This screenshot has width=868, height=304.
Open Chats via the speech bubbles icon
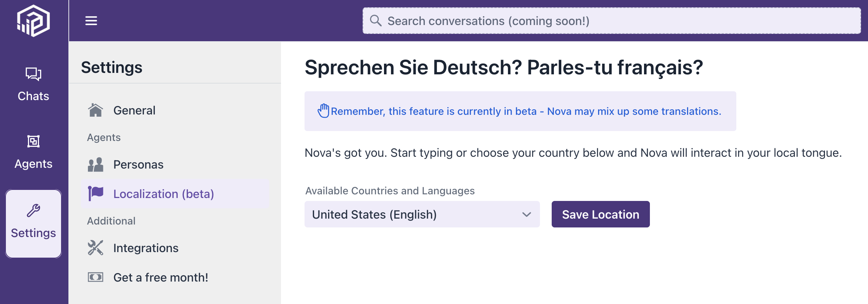(33, 74)
